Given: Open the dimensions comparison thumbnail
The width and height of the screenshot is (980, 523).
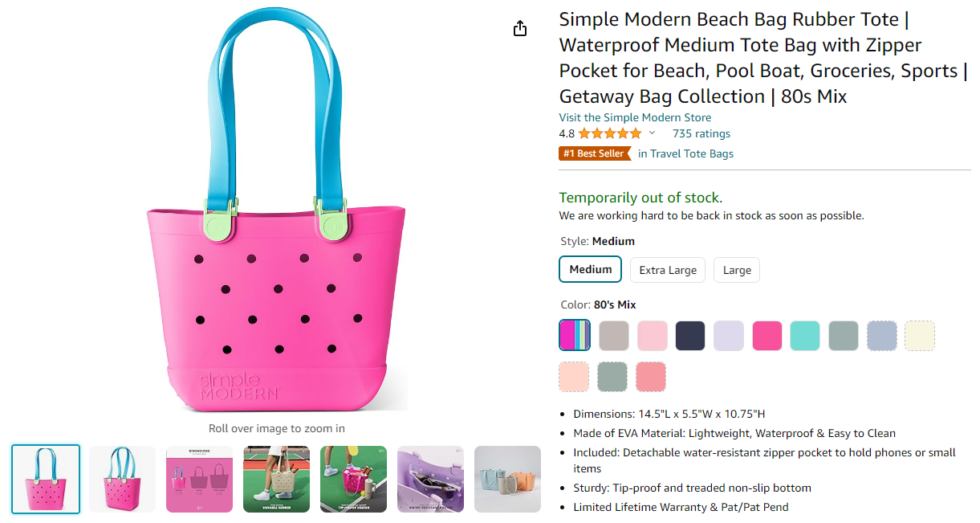Looking at the screenshot, I should click(199, 479).
